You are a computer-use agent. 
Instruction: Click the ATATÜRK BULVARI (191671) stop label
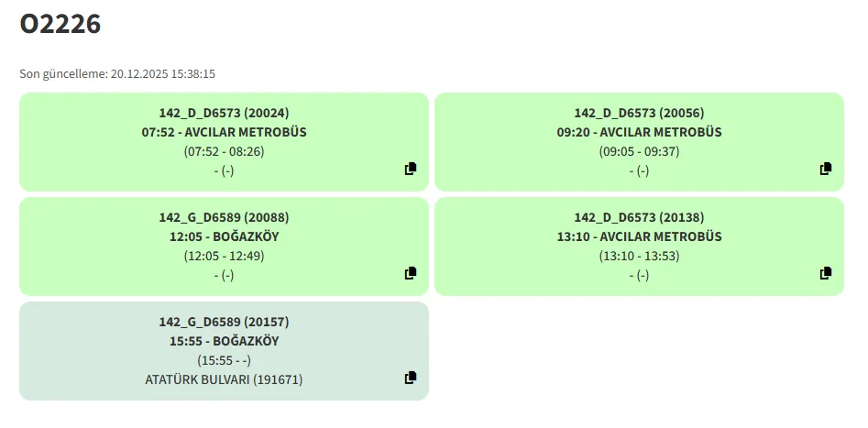224,379
